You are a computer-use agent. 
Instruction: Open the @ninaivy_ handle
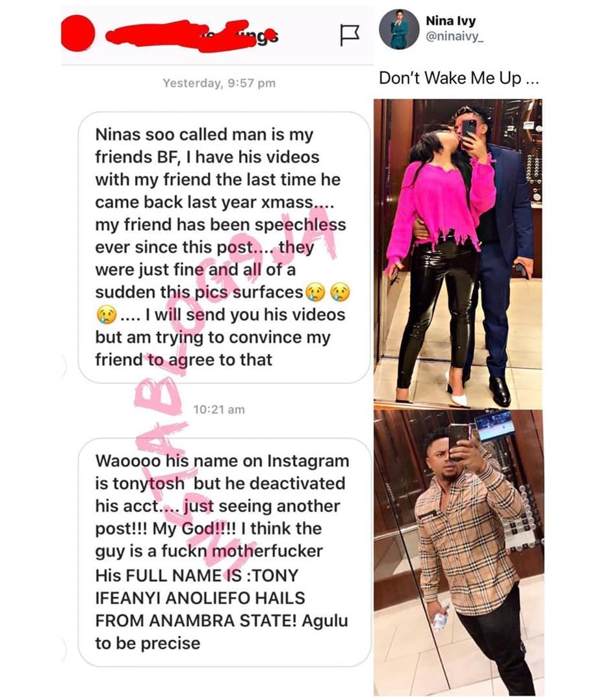454,36
